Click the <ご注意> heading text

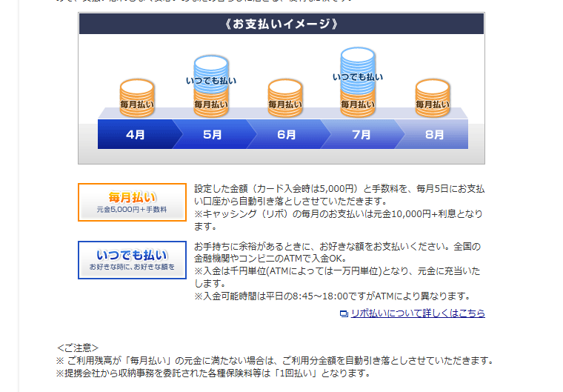78,348
